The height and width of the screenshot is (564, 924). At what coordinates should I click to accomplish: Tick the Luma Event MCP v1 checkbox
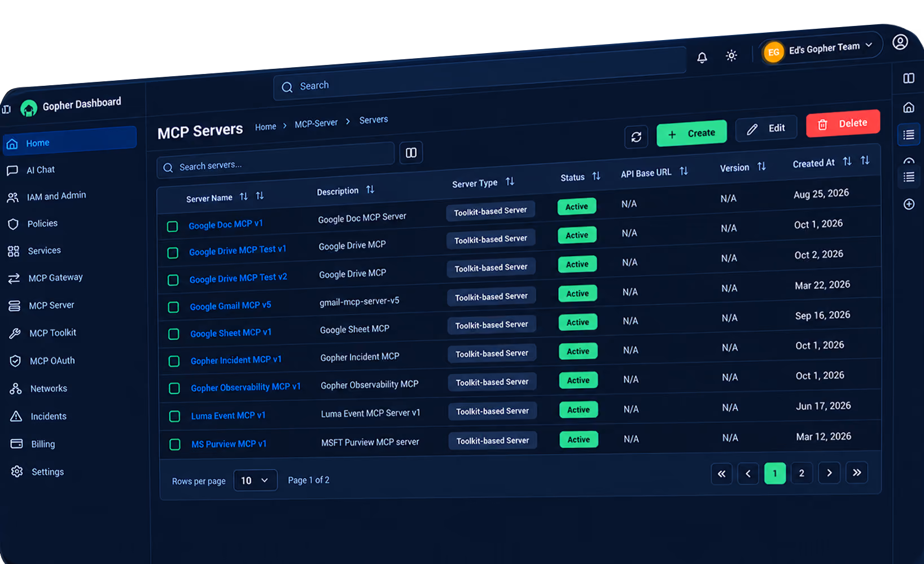tap(175, 417)
